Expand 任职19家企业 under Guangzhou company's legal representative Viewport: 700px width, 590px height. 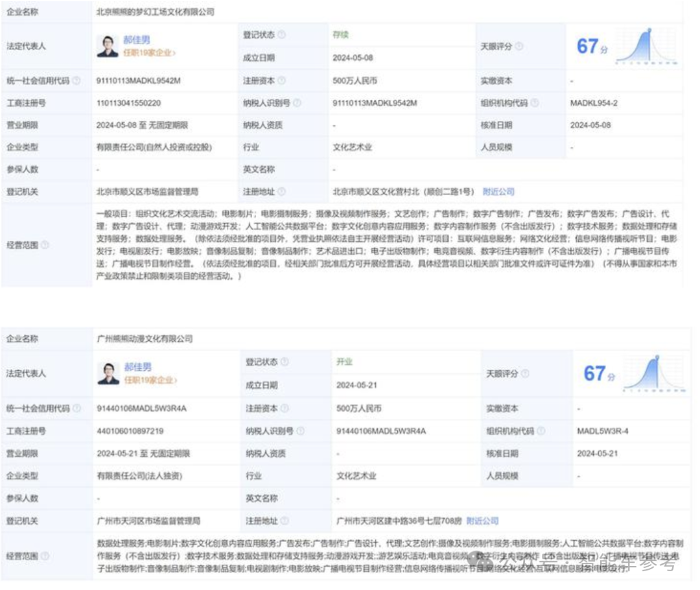tap(150, 380)
